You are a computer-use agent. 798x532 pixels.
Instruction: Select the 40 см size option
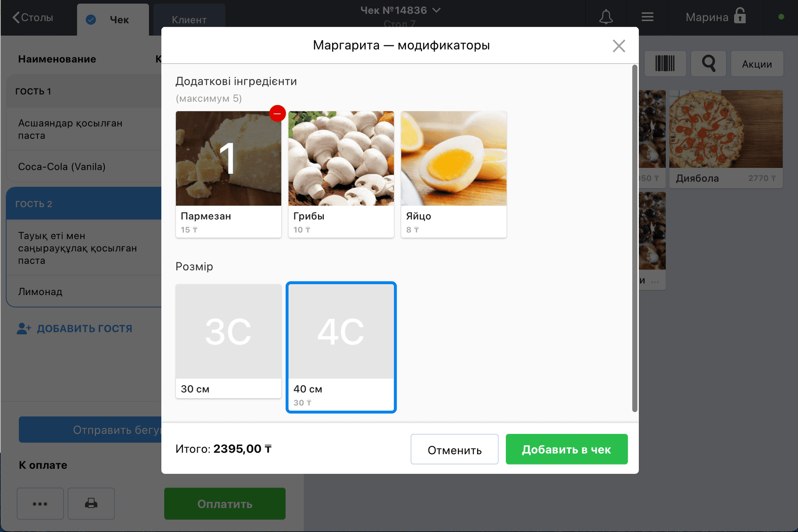coord(341,347)
